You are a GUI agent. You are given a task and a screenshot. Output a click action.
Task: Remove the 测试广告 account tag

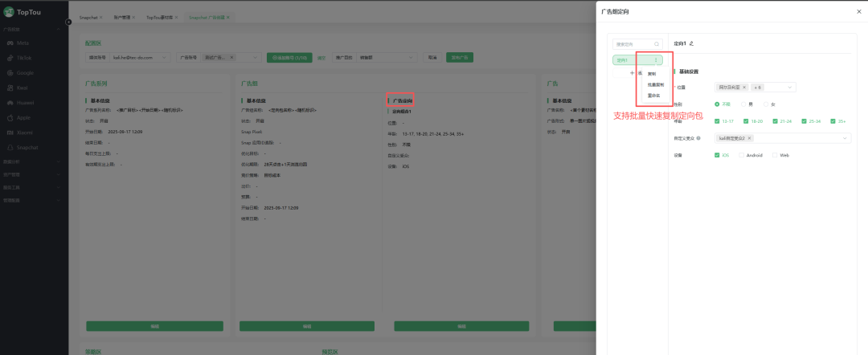[x=231, y=57]
